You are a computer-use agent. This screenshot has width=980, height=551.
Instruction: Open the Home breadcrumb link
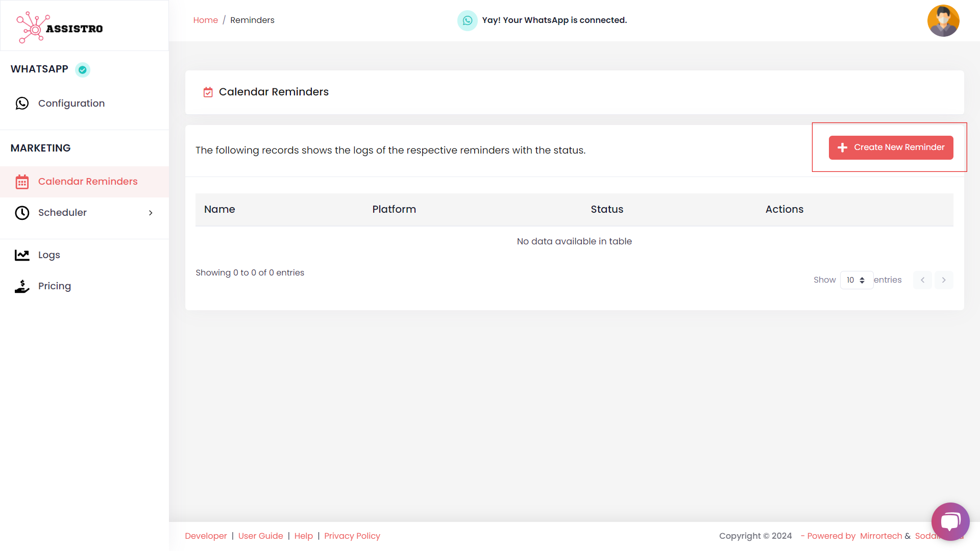click(205, 20)
